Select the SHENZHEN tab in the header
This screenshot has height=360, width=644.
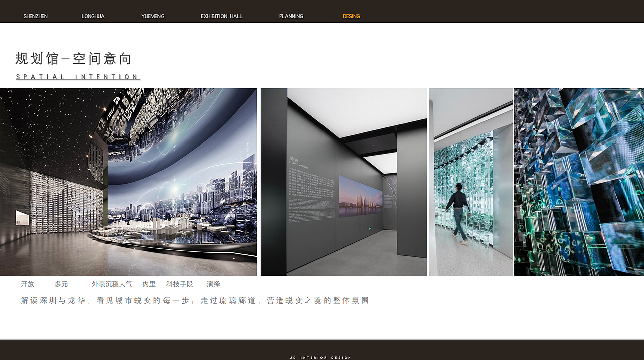[35, 16]
